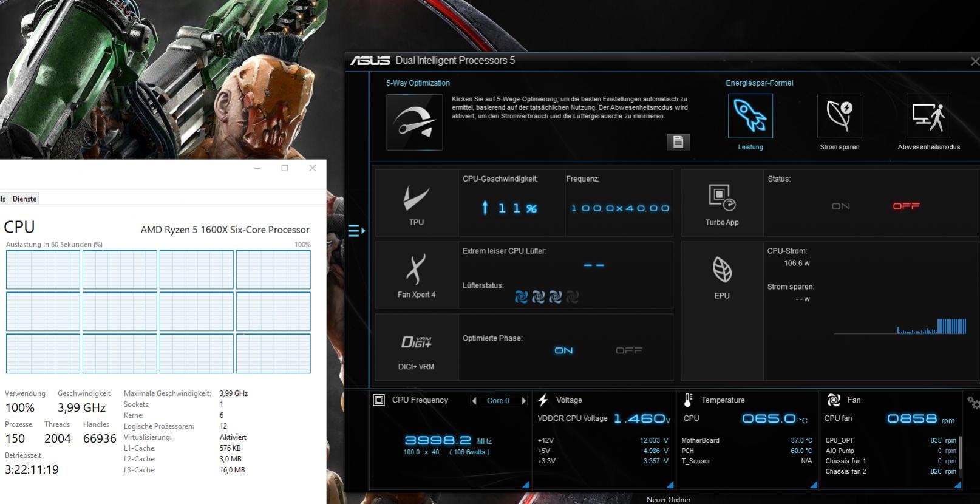980x504 pixels.
Task: Expand the left sidebar menu arrow
Action: coord(356,231)
